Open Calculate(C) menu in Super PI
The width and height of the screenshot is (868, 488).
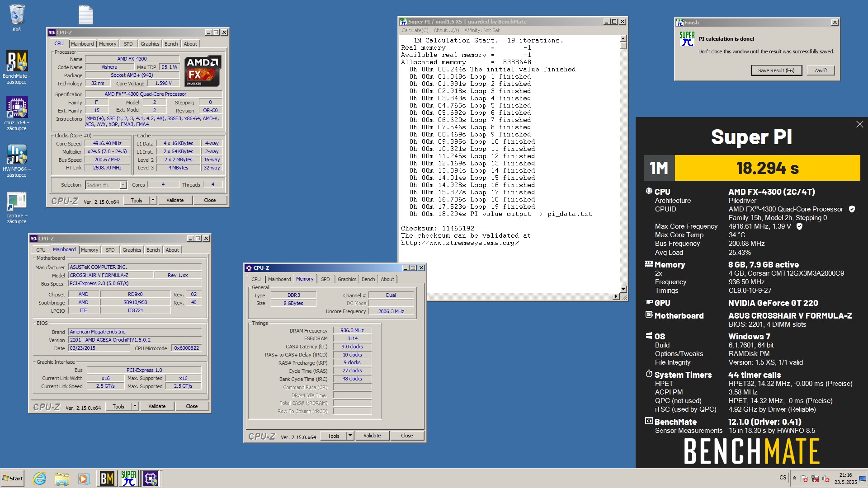(415, 30)
